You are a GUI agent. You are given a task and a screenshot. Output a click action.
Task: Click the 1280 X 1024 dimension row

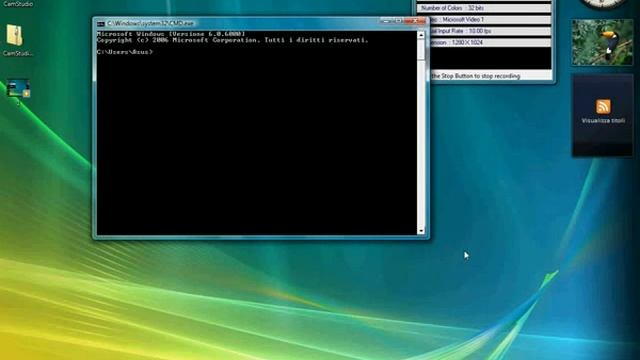pos(490,42)
